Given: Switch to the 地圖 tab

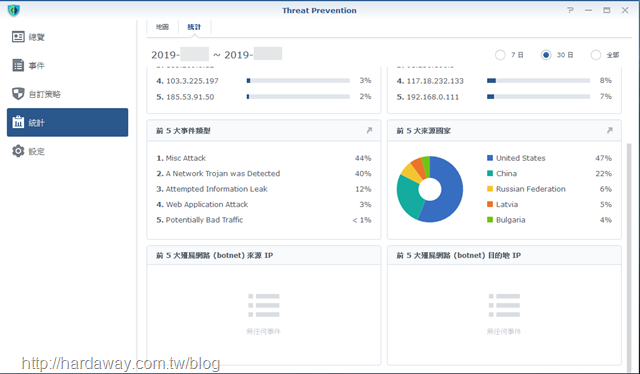Looking at the screenshot, I should coord(162,27).
